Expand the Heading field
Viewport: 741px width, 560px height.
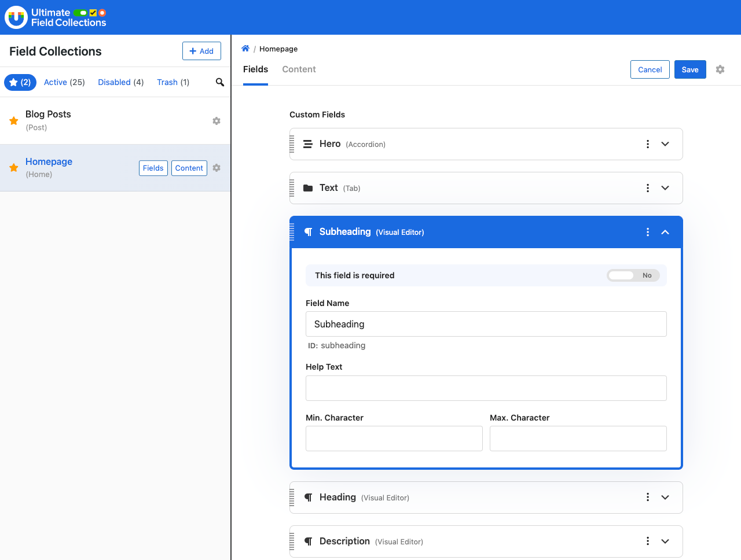click(x=665, y=498)
